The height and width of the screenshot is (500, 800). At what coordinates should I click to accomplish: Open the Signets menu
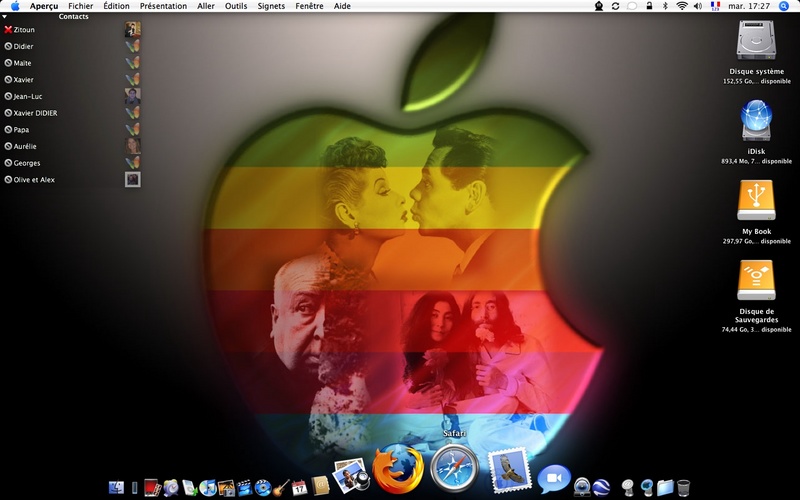271,6
